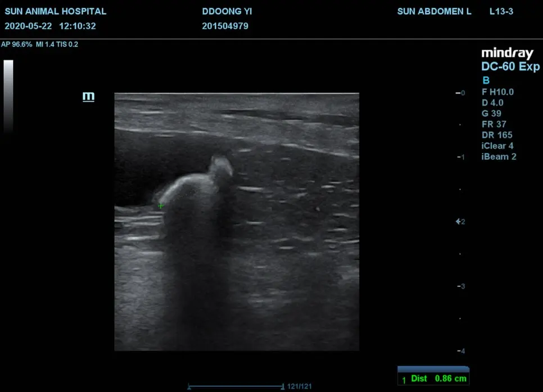Viewport: 543px width, 392px height.
Task: Select the B mode indicator
Action: [486, 80]
